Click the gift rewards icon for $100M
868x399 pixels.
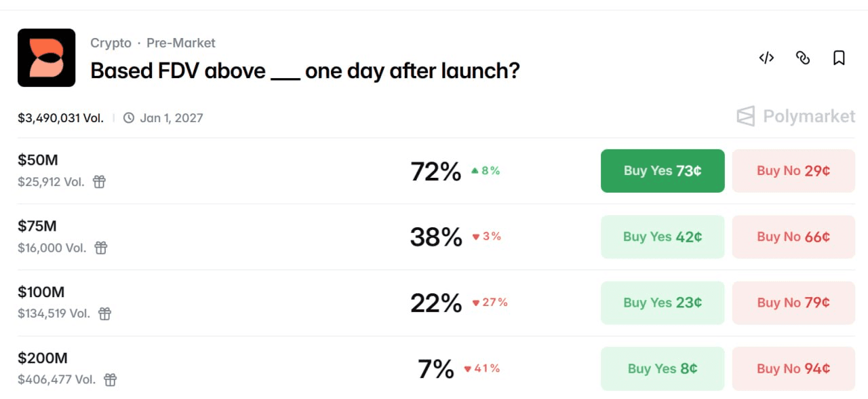[104, 313]
